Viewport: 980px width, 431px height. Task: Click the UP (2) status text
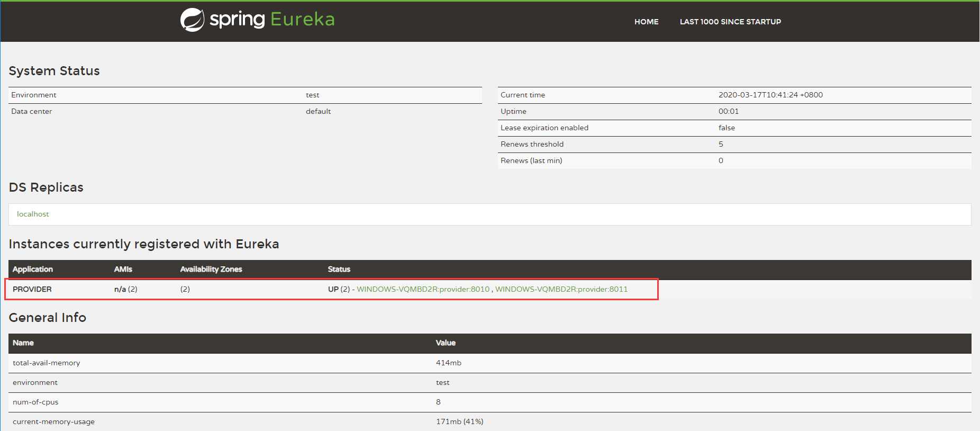click(339, 289)
